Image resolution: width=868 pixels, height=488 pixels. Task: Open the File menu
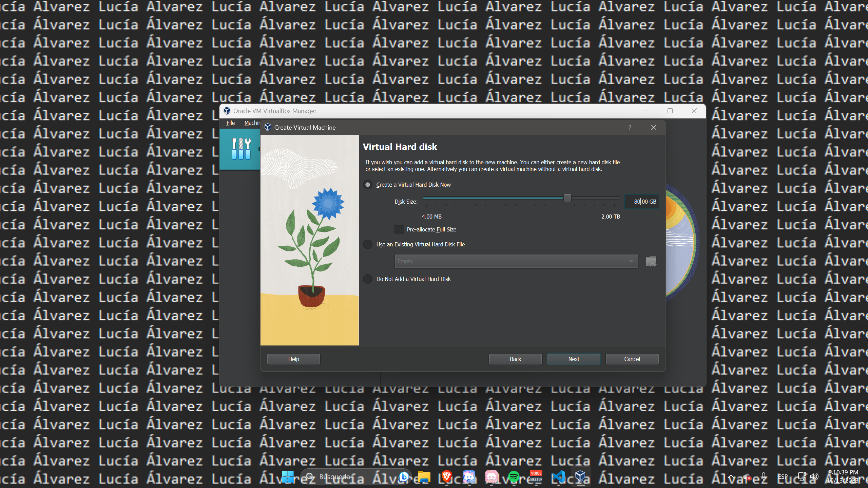(x=230, y=123)
